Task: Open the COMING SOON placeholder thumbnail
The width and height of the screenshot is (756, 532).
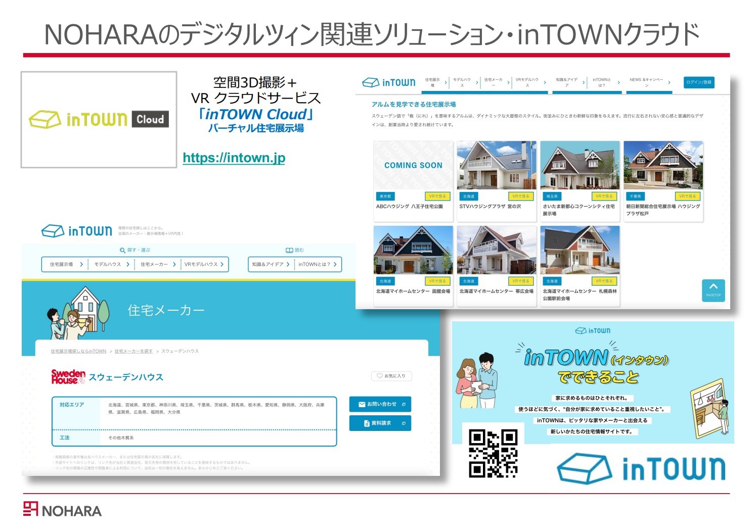Action: [x=413, y=165]
